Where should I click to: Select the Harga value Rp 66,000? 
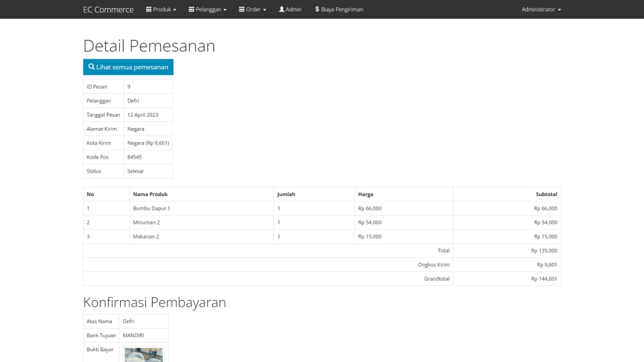369,208
